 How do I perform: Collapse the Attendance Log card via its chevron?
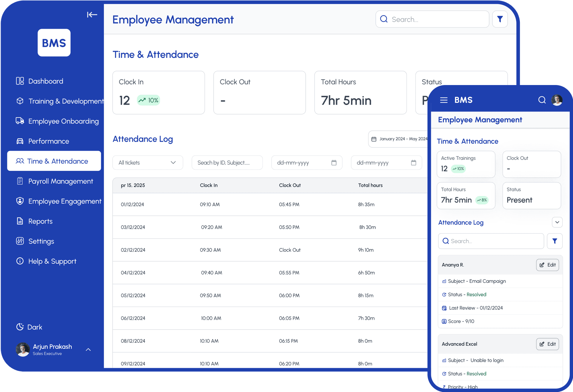coord(557,222)
